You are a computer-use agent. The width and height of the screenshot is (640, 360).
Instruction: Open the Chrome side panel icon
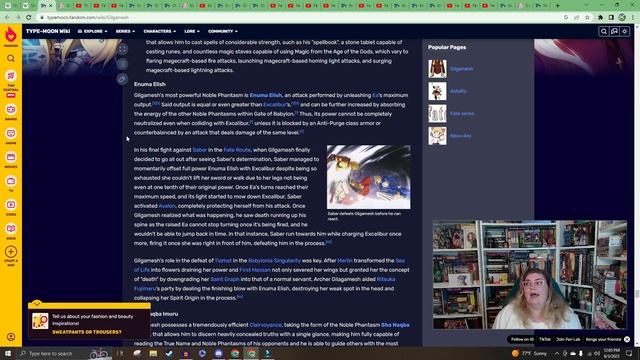pyautogui.click(x=611, y=18)
